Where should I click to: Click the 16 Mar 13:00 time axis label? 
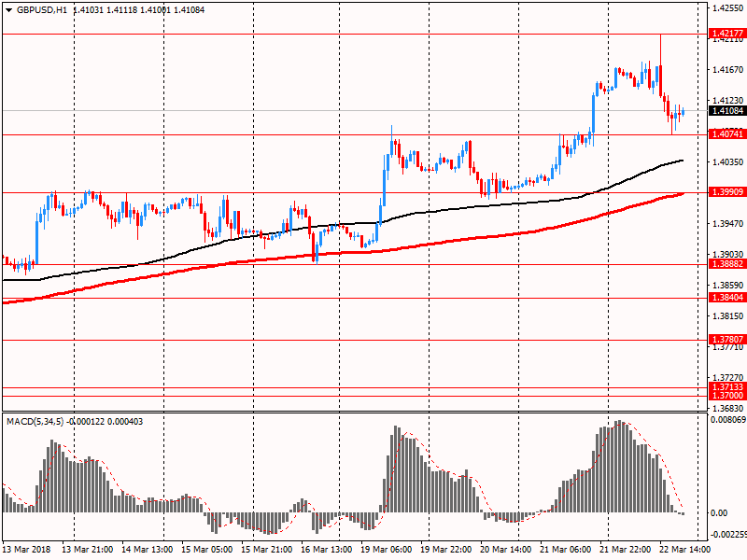(326, 550)
